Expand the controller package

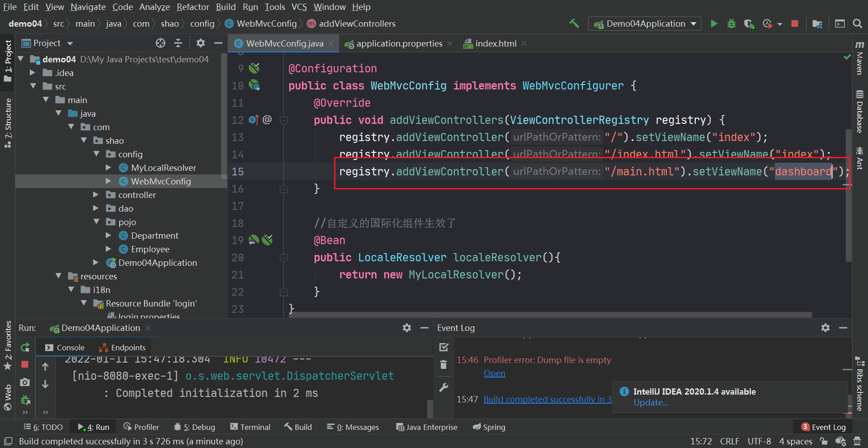95,194
